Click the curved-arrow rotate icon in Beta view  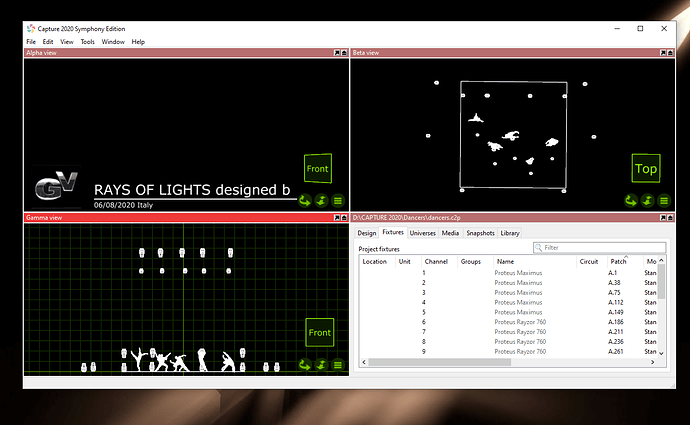coord(631,201)
